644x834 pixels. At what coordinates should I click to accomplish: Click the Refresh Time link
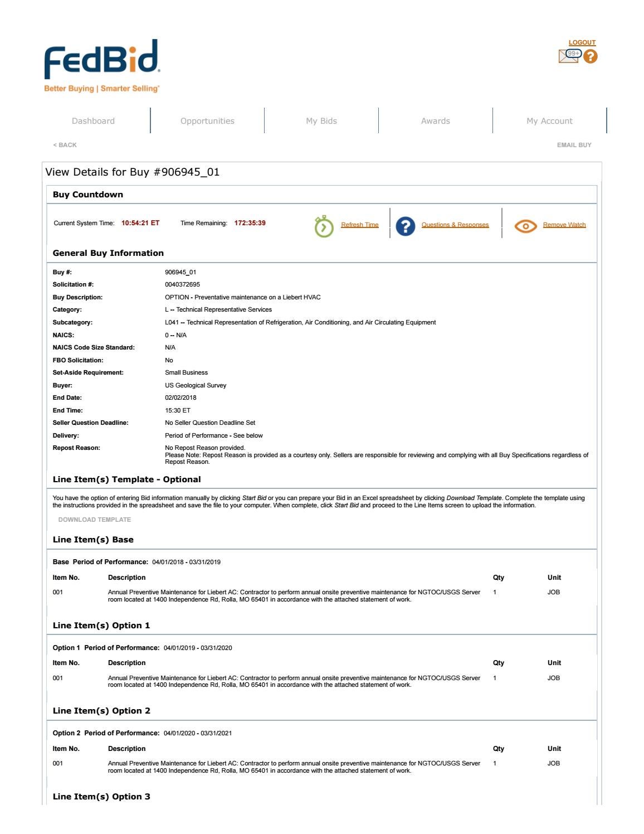359,225
